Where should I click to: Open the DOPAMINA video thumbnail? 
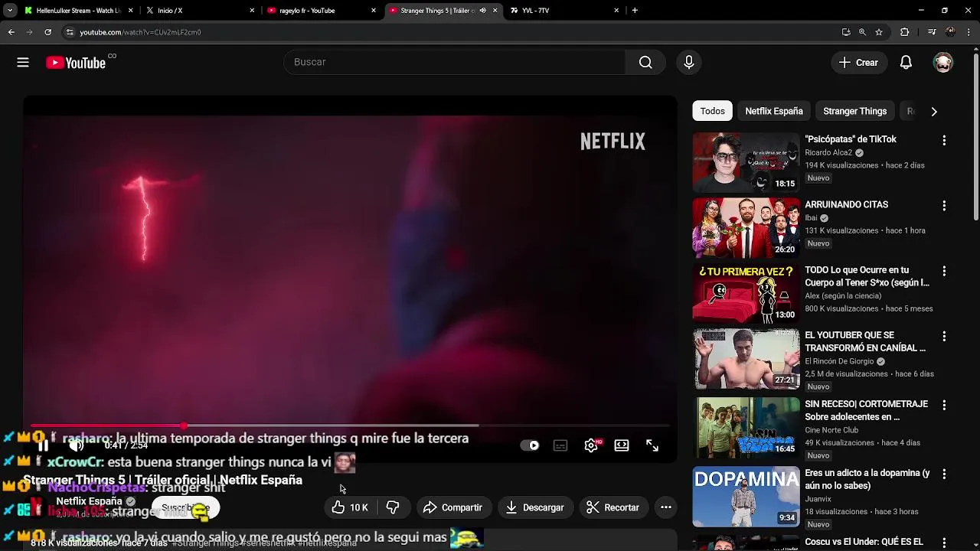tap(746, 497)
